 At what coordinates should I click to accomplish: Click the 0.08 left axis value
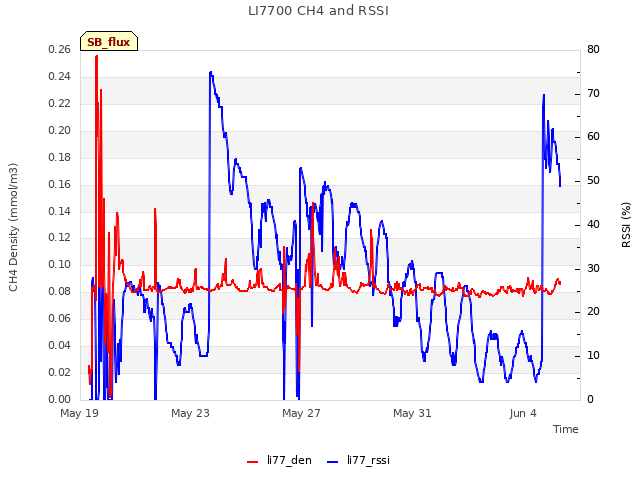60,291
